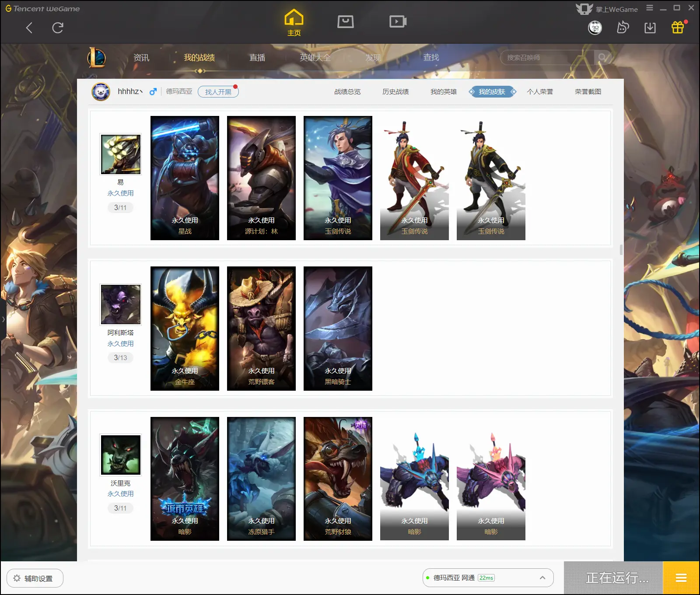Switch to 发现 tab
This screenshot has width=700, height=595.
coord(373,57)
